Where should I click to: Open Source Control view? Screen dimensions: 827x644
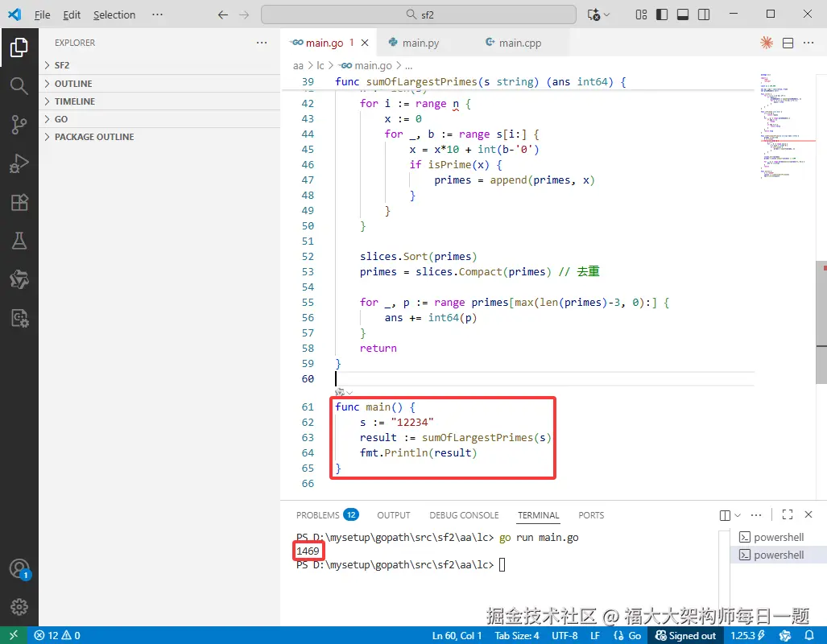click(19, 125)
